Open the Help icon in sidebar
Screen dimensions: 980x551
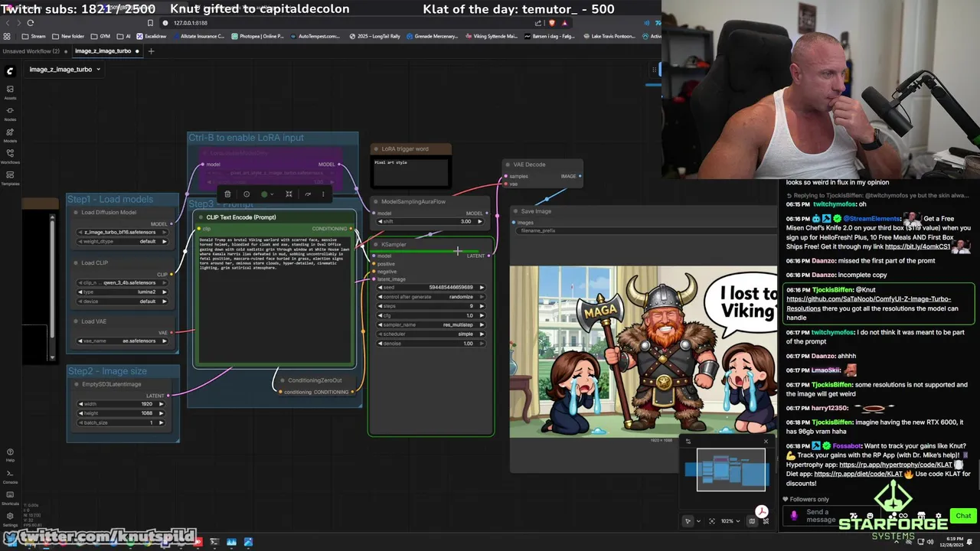pyautogui.click(x=10, y=455)
